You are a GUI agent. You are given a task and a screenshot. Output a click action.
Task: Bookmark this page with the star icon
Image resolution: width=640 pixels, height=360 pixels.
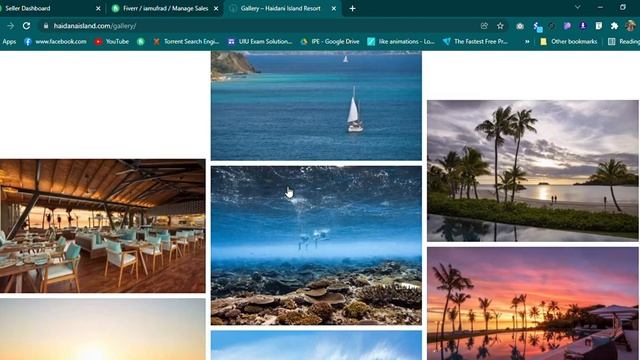coord(500,26)
